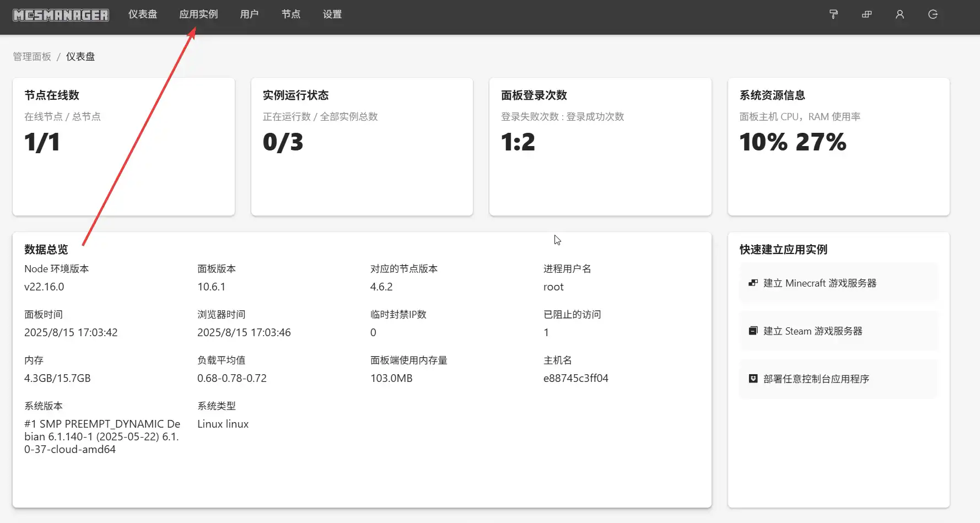Click the 1/1 online nodes value
Image resolution: width=980 pixels, height=523 pixels.
[x=42, y=142]
